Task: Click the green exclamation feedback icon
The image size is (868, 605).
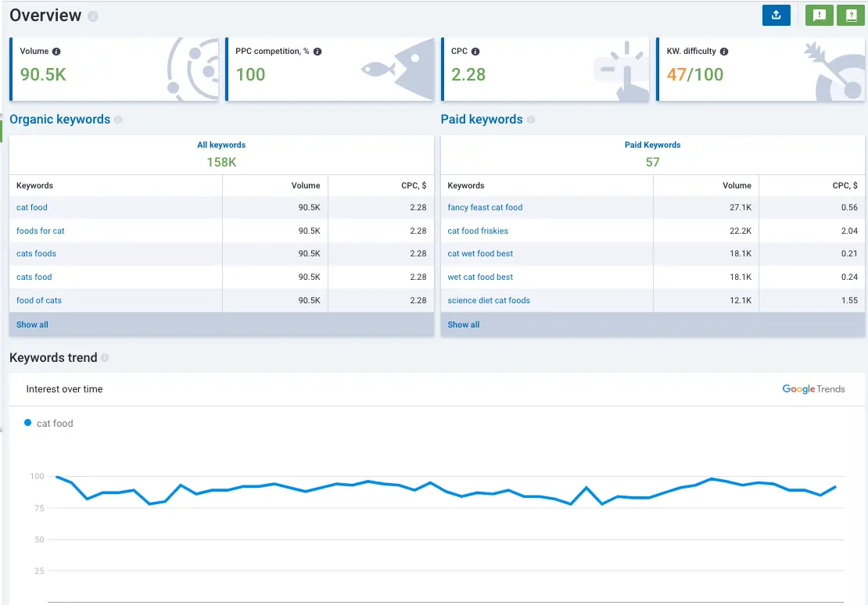Action: pyautogui.click(x=820, y=16)
